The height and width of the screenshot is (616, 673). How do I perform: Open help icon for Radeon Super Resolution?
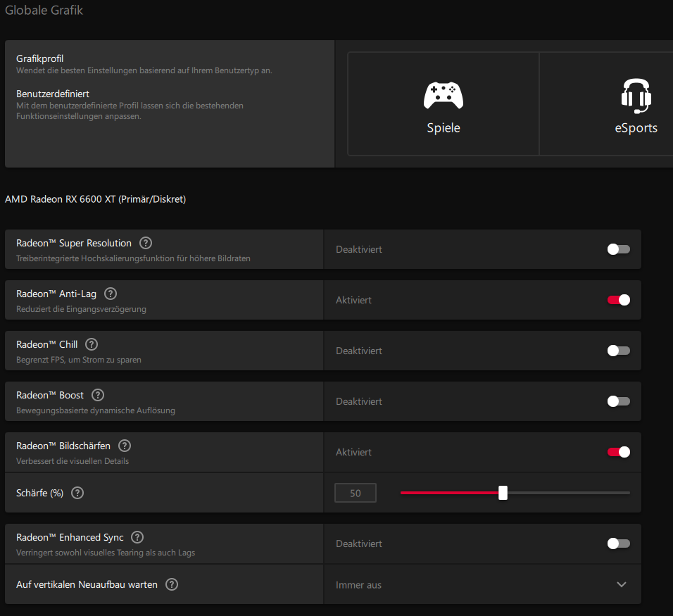(146, 243)
